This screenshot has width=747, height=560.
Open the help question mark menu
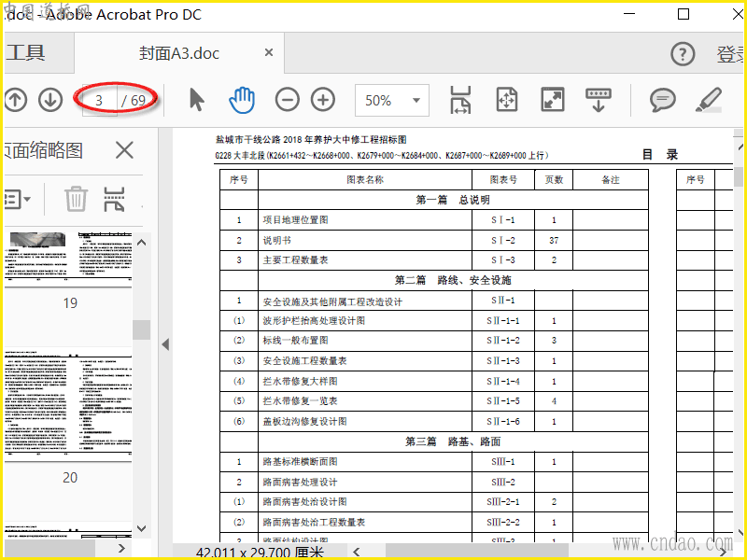coord(683,54)
